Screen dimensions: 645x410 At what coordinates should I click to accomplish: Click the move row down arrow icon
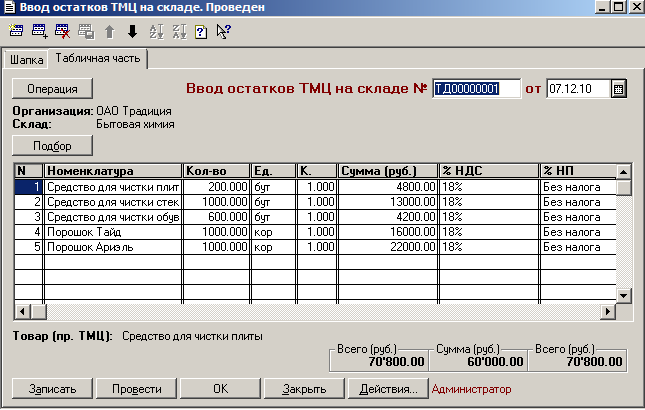pyautogui.click(x=132, y=31)
